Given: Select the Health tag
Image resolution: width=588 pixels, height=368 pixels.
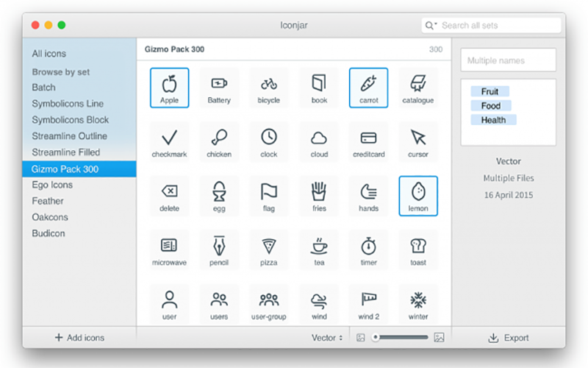Looking at the screenshot, I should (x=493, y=120).
